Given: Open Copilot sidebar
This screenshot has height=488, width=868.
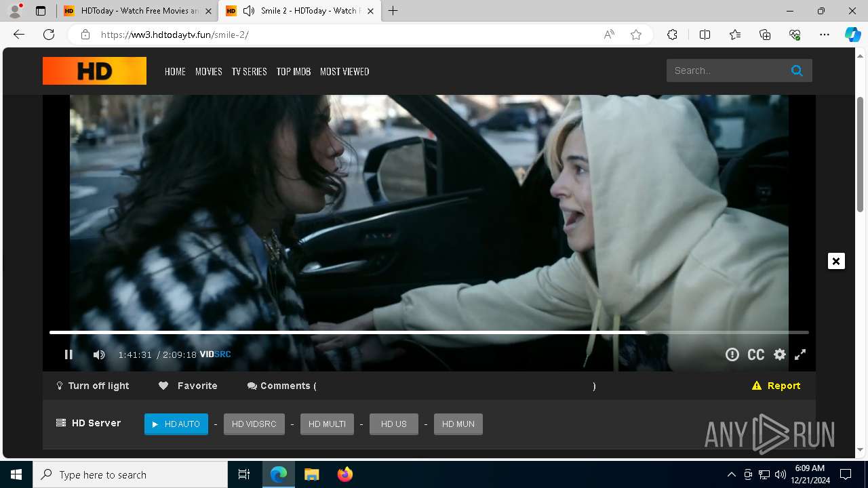Looking at the screenshot, I should pos(852,35).
